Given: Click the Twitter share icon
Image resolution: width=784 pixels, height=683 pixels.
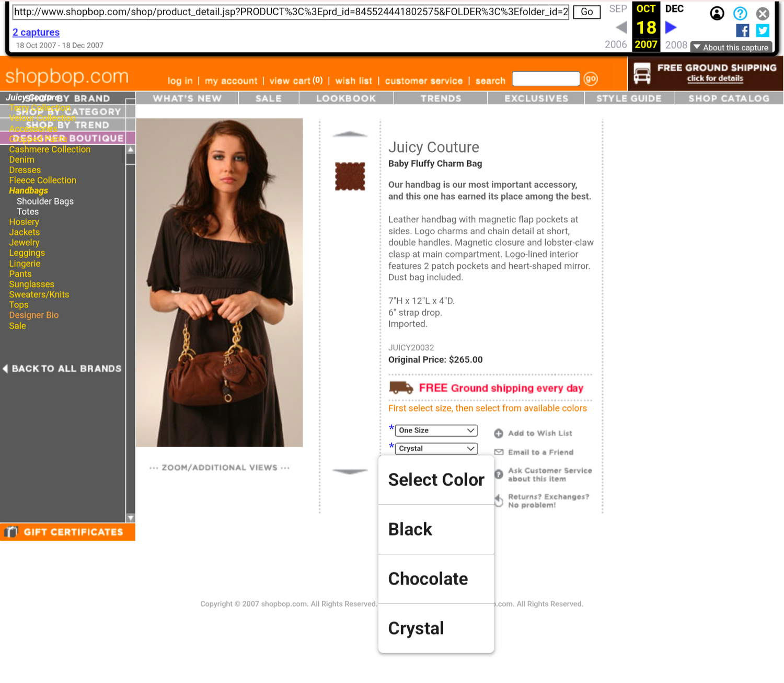Looking at the screenshot, I should tap(763, 31).
